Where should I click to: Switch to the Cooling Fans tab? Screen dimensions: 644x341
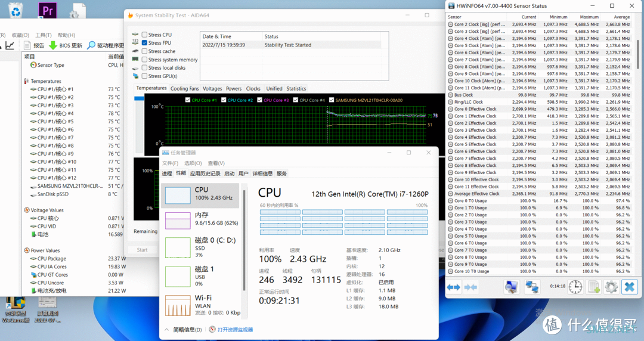coord(184,88)
